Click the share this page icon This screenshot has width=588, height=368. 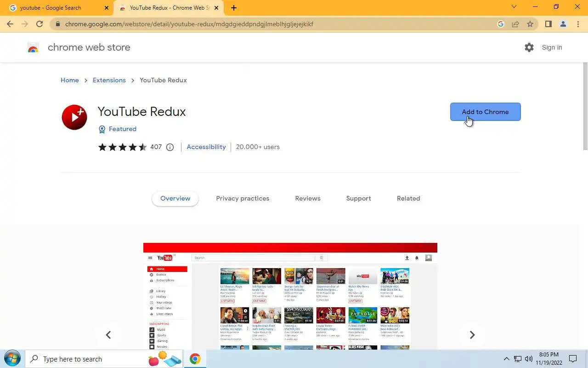pyautogui.click(x=515, y=24)
